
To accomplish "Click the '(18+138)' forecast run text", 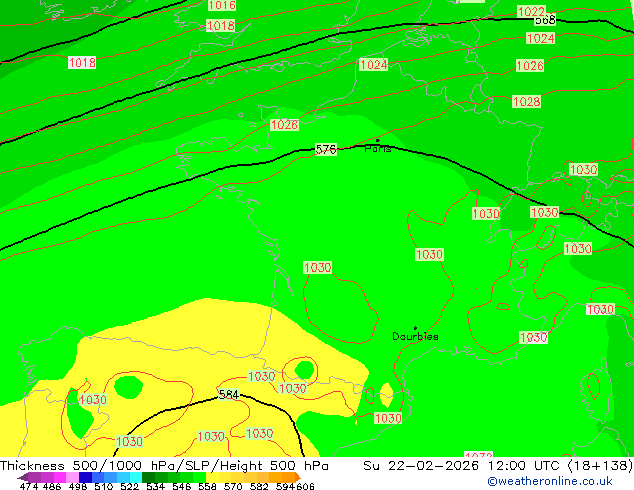I will (600, 466).
